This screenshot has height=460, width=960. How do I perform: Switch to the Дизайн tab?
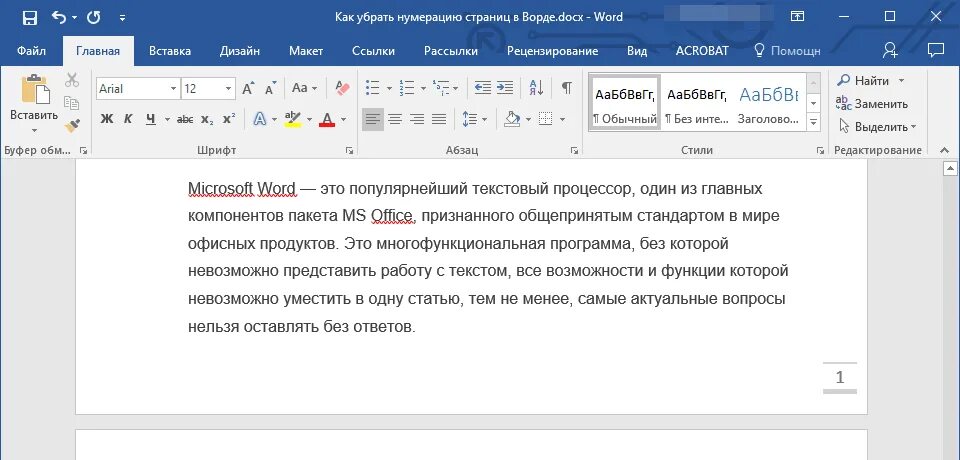(x=239, y=51)
